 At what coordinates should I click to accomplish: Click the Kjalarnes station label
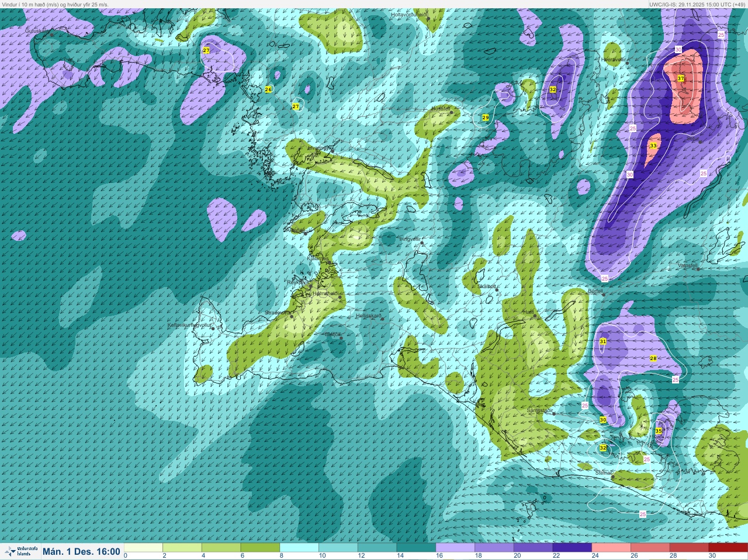tap(319, 258)
